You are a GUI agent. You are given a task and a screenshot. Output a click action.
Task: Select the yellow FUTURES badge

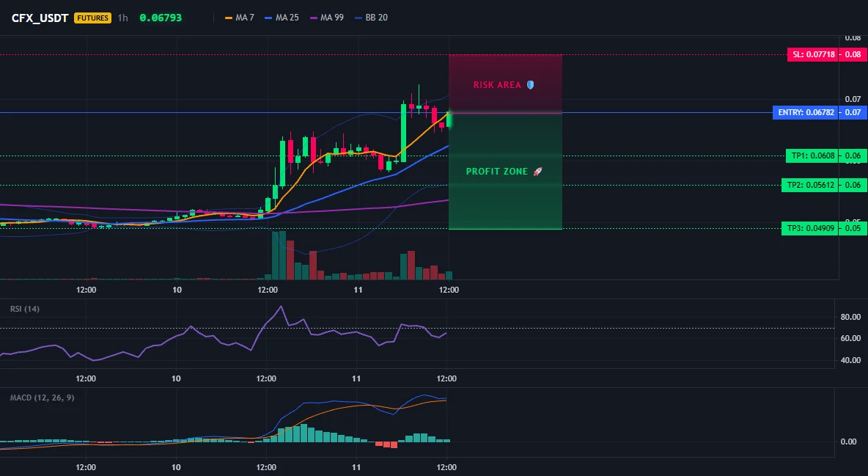coord(92,18)
